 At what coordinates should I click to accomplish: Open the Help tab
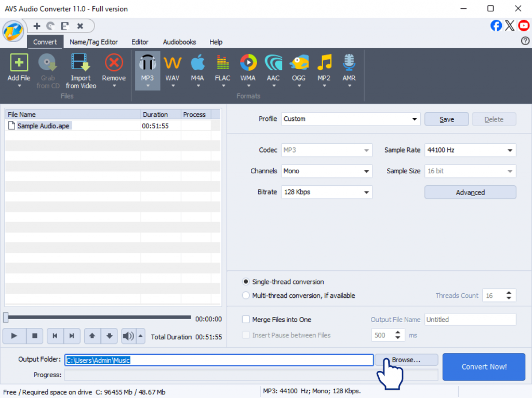click(x=216, y=42)
